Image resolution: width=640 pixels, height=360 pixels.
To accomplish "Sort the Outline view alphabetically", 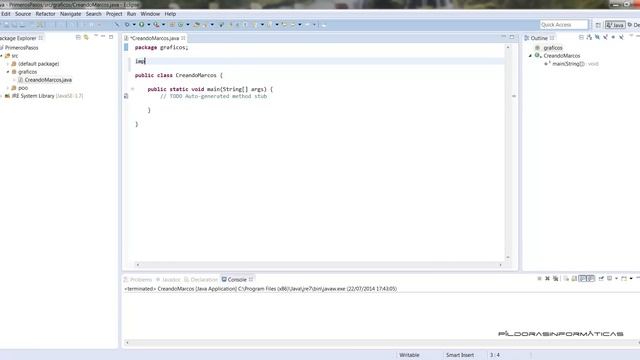I will tap(589, 37).
